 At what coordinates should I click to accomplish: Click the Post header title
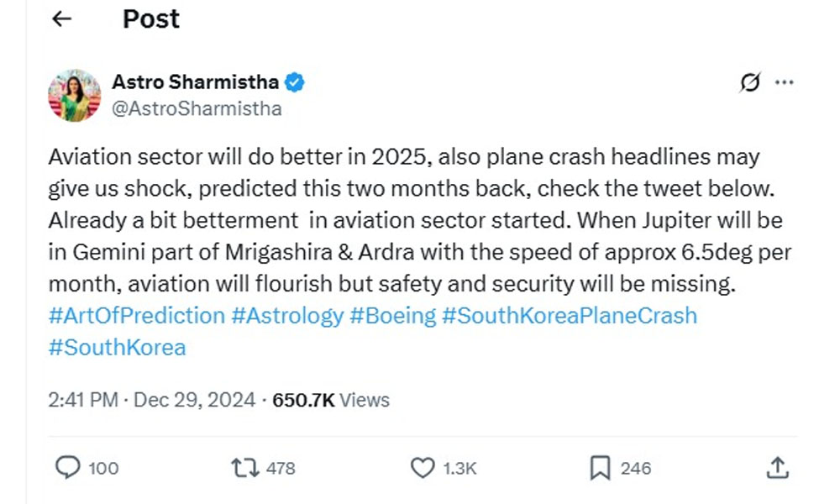click(x=151, y=19)
